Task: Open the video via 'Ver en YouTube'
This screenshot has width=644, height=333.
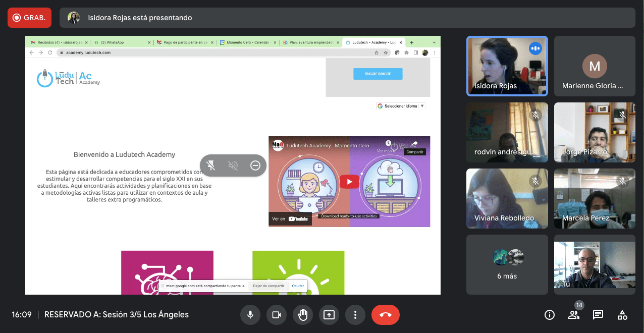Action: (290, 219)
